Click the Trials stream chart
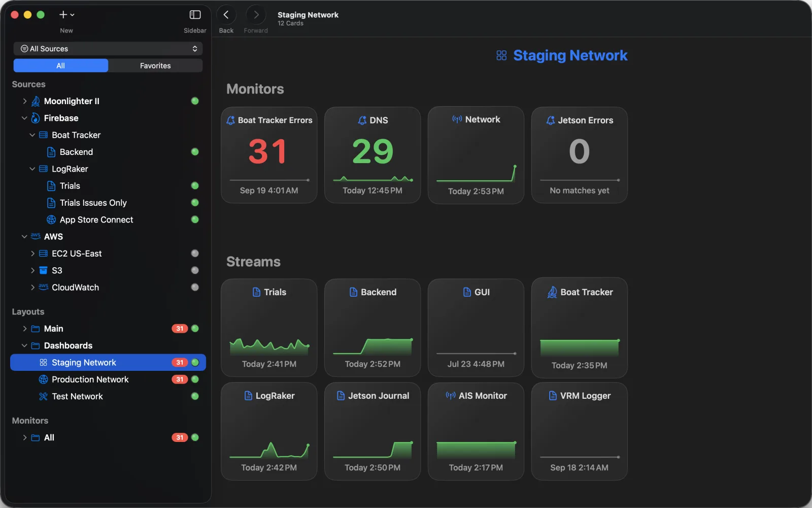The image size is (812, 508). [x=269, y=346]
